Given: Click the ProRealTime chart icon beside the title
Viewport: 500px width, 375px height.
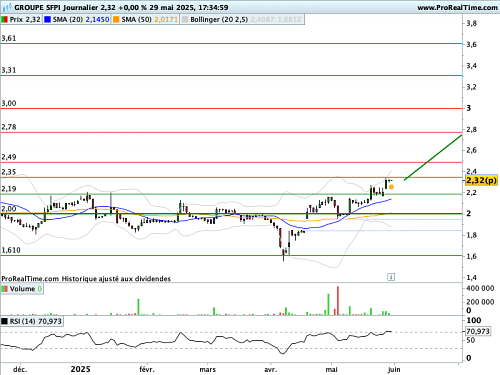Looking at the screenshot, I should point(6,7).
